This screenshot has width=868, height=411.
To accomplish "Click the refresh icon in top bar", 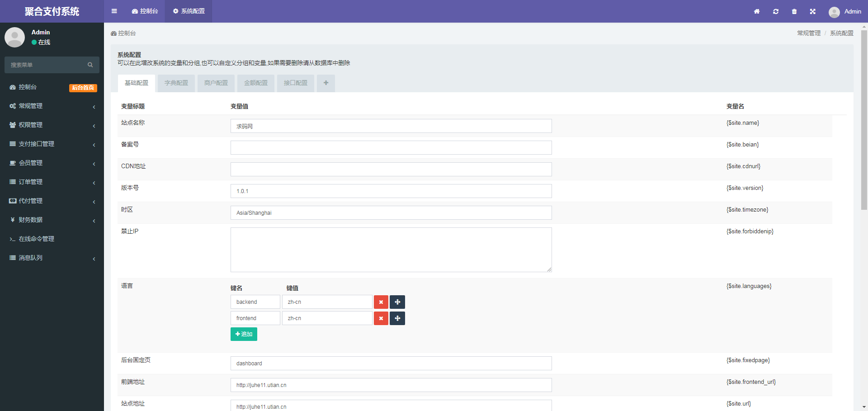I will click(x=776, y=11).
